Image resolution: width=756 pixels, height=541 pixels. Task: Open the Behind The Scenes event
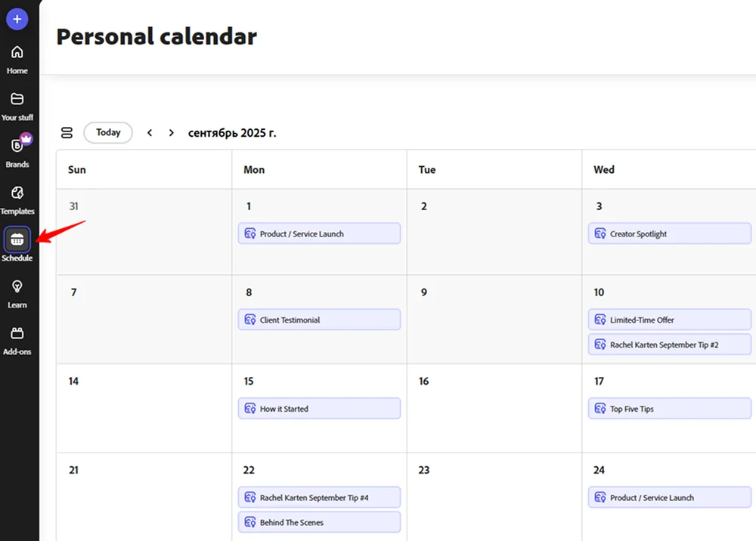(319, 522)
